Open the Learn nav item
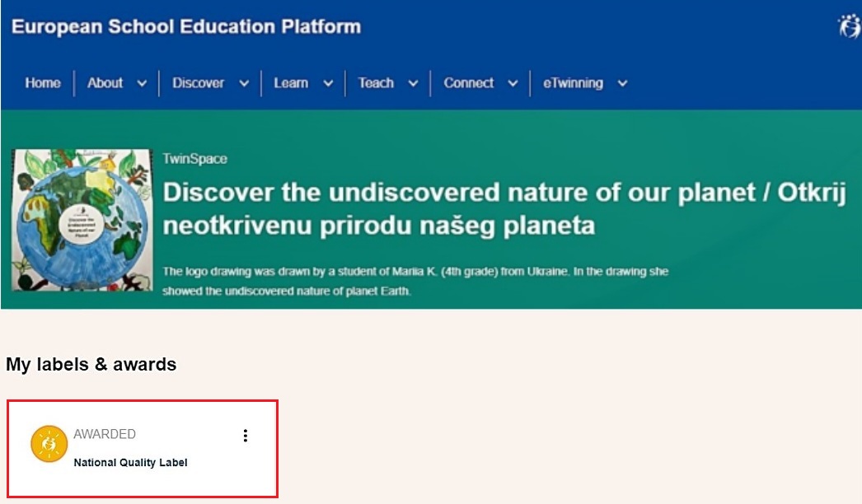This screenshot has height=504, width=862. 291,83
